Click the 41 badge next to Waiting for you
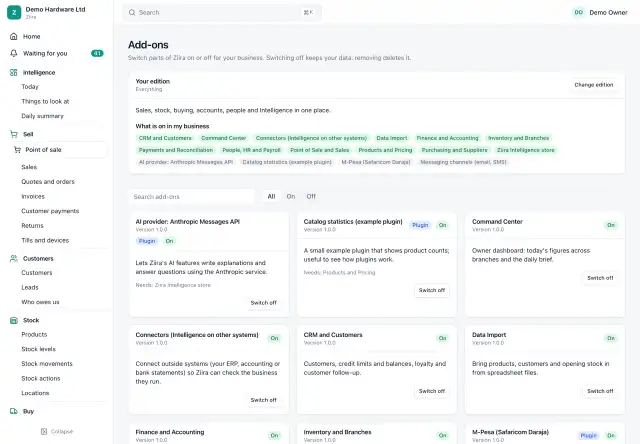 [97, 53]
